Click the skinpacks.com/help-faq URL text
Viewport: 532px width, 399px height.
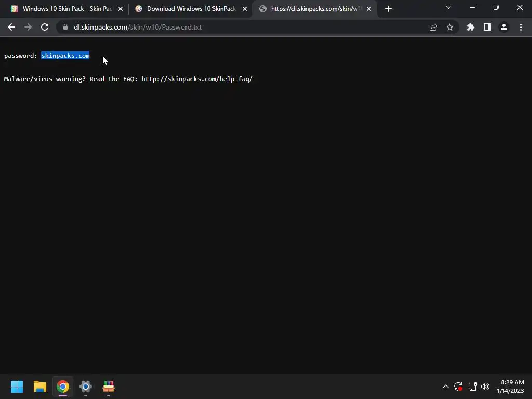pyautogui.click(x=197, y=79)
